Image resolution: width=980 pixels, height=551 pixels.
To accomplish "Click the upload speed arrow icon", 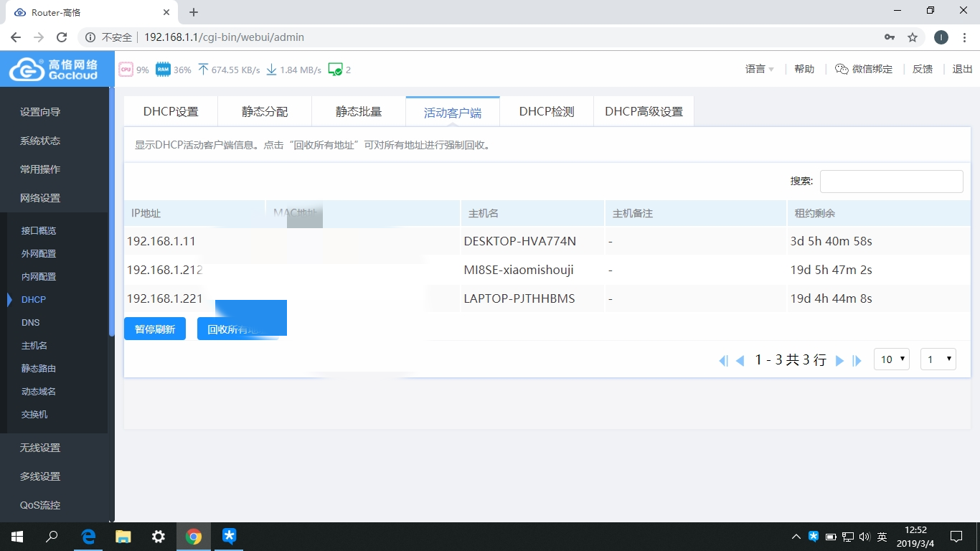I will coord(203,70).
